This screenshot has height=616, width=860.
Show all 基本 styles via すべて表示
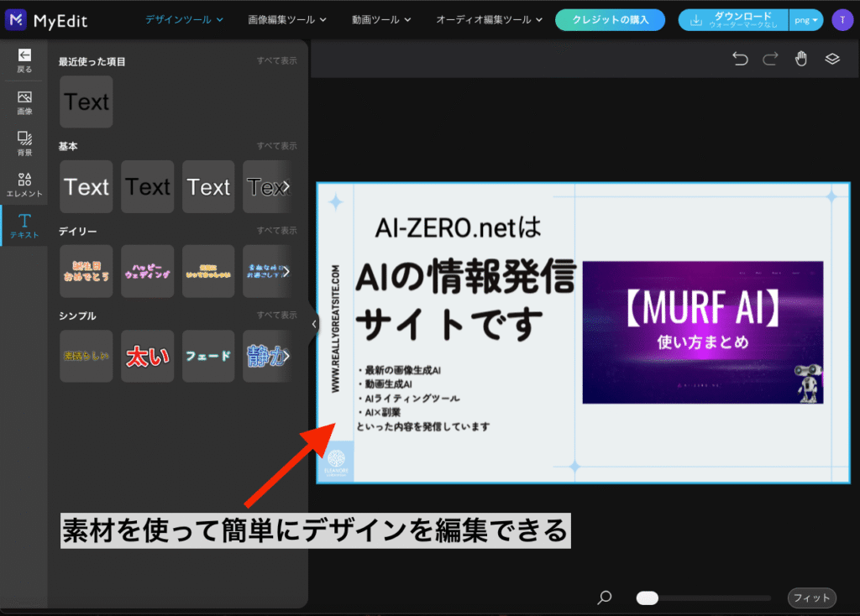(277, 146)
